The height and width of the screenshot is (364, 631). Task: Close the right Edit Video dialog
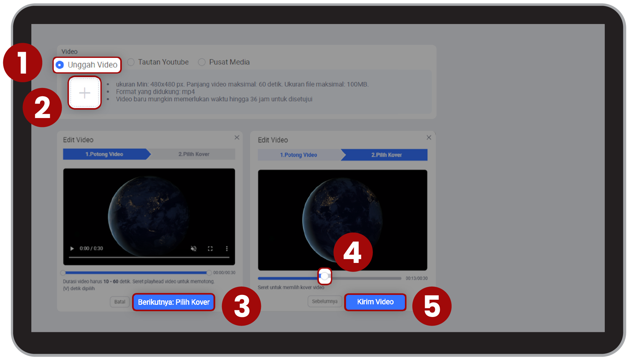point(429,138)
